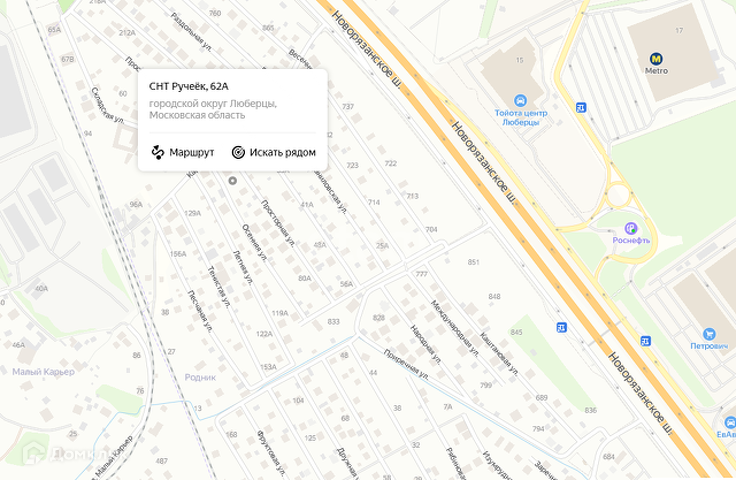Select the Петрович shopping cart icon
Screen dimensions: 736x480
click(709, 334)
